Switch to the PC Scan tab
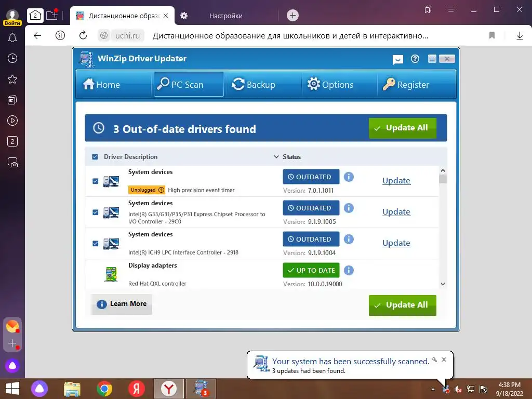Image resolution: width=532 pixels, height=399 pixels. coord(189,84)
